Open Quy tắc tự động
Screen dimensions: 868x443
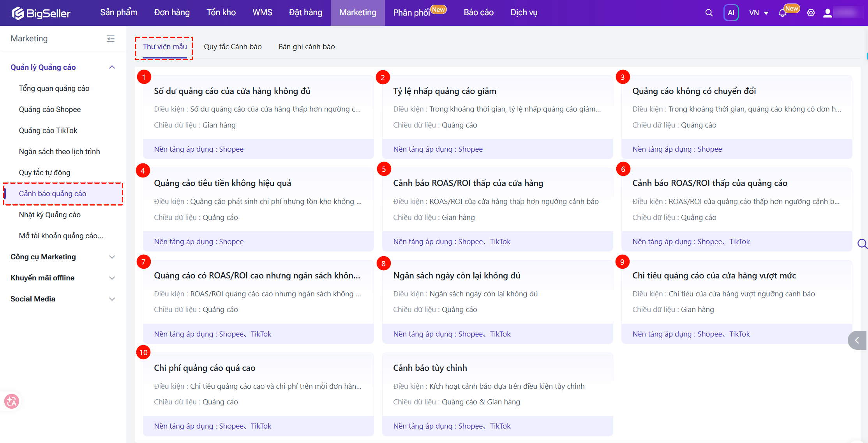(45, 173)
